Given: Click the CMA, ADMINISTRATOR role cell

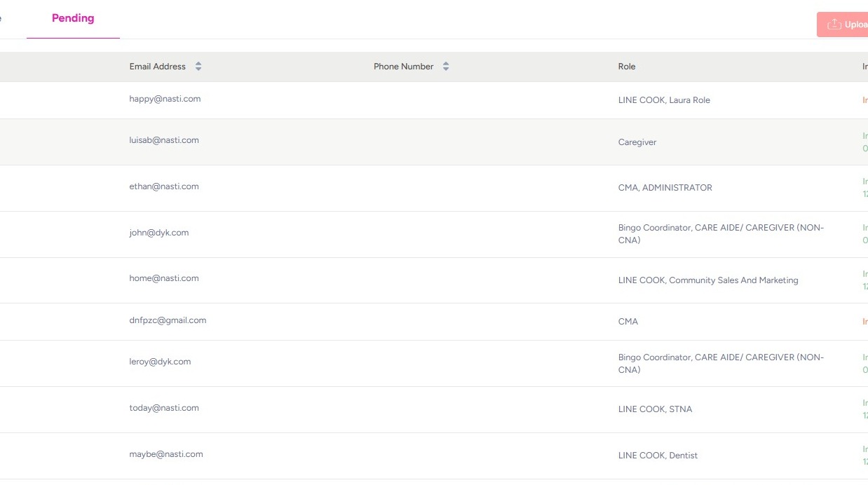Looking at the screenshot, I should pos(665,188).
